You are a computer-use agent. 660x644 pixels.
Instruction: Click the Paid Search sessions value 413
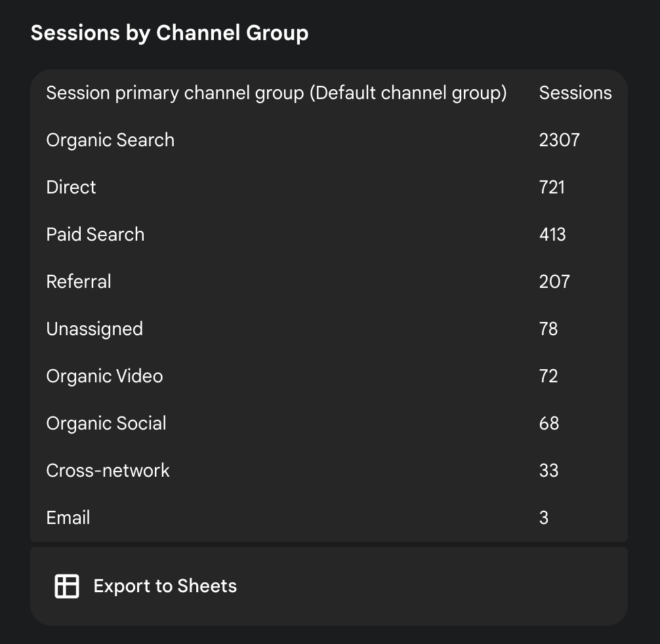click(551, 234)
